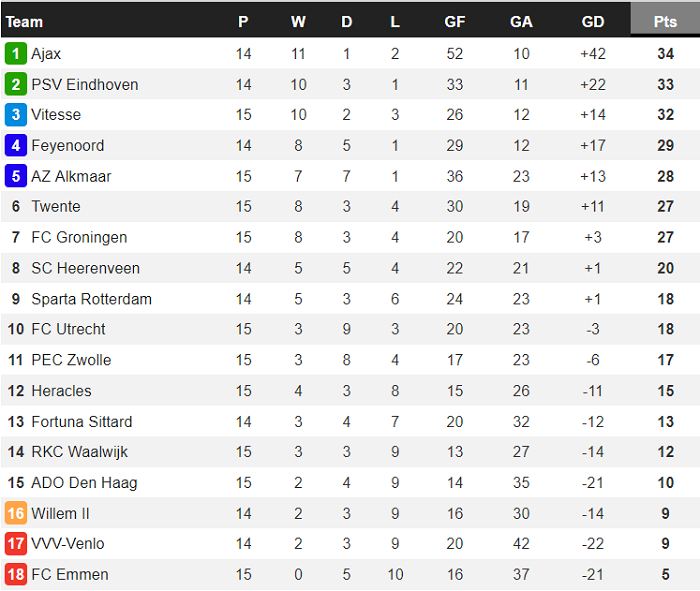
Task: Click the Team column header
Action: [x=25, y=22]
